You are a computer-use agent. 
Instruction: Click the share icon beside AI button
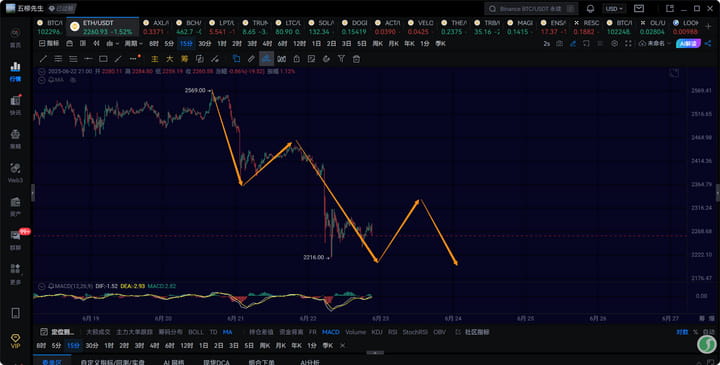coord(708,43)
